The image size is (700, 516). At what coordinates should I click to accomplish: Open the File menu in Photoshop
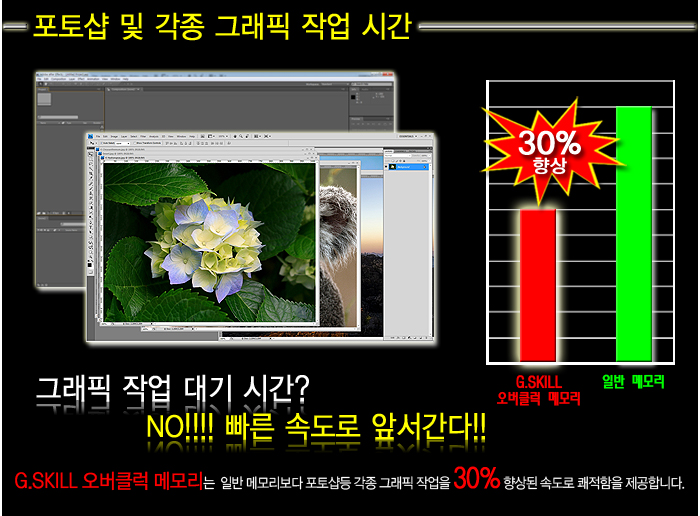[x=98, y=136]
